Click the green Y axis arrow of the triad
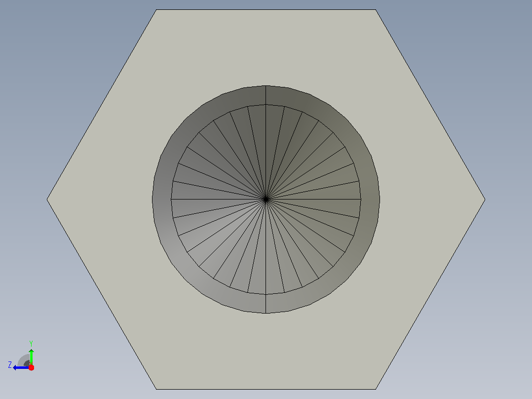Viewport: 532px width, 399px height. (31, 357)
